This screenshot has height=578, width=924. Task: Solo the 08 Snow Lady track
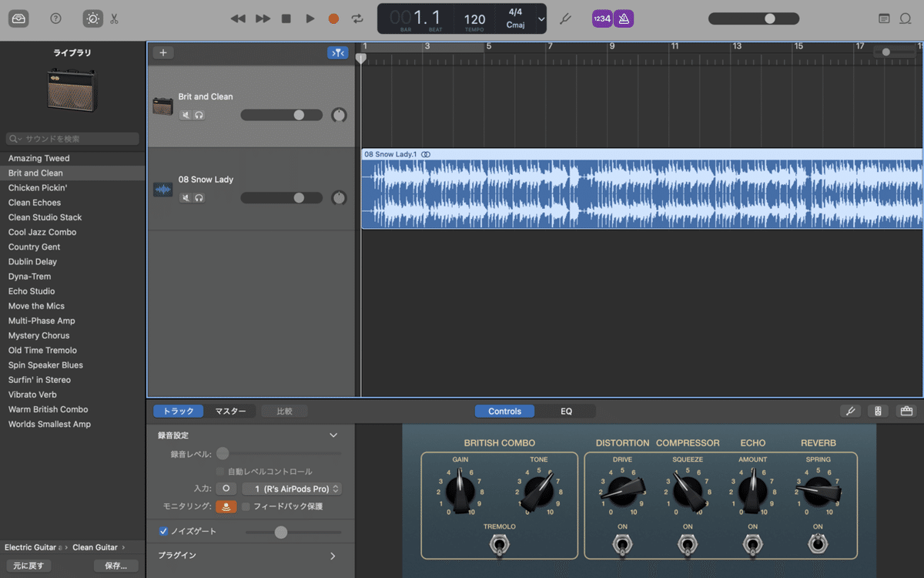199,198
